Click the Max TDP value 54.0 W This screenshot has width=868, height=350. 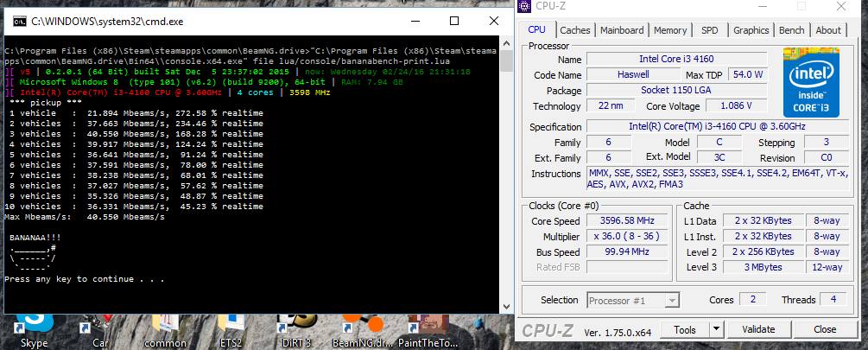pos(748,74)
